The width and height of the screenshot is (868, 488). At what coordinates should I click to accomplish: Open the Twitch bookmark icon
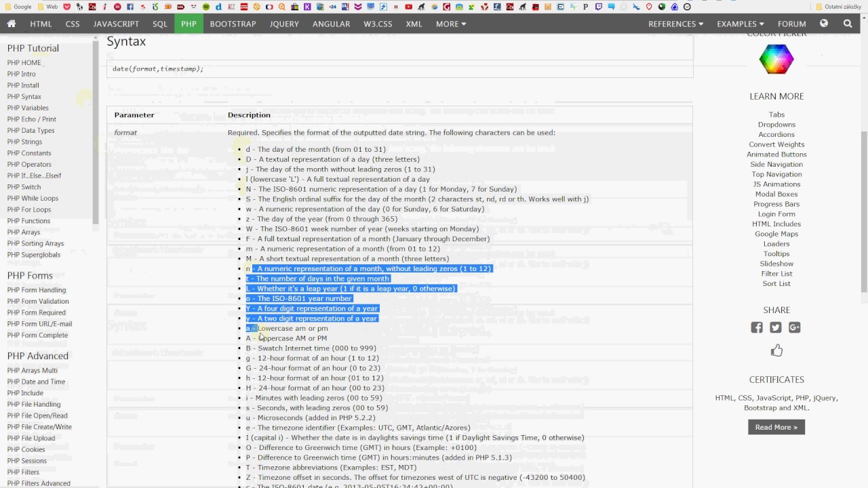(x=598, y=7)
